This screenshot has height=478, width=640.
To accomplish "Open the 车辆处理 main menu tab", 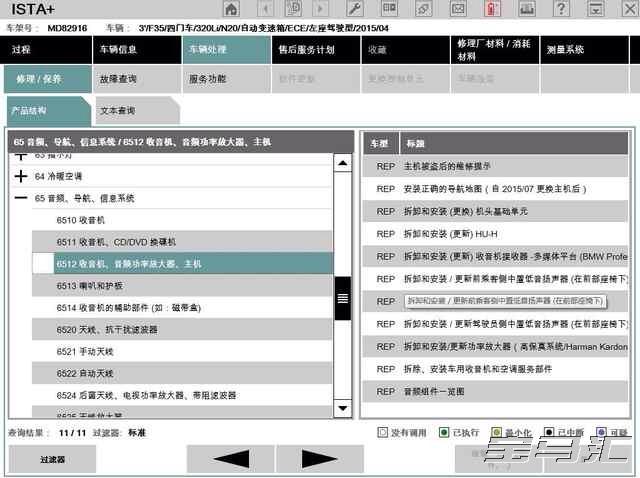I will 227,50.
